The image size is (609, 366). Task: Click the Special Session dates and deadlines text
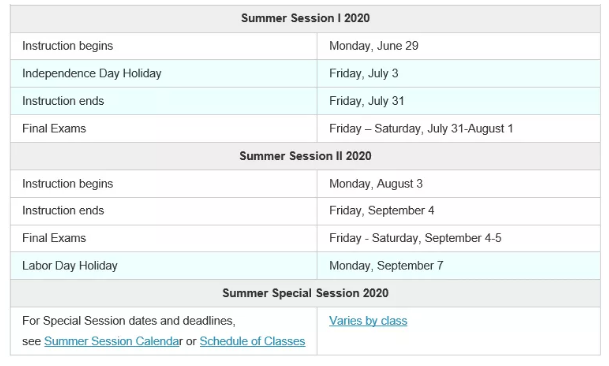pos(129,321)
